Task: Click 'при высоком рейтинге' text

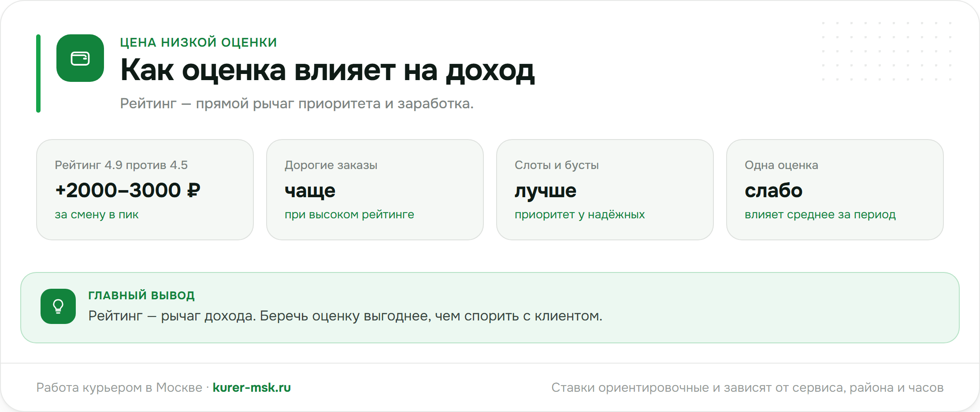Action: [x=349, y=214]
